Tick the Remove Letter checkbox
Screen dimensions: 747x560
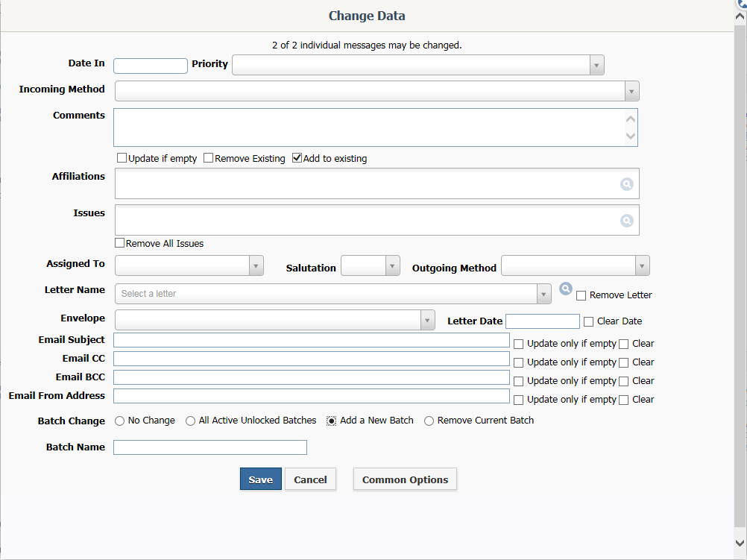(x=581, y=295)
